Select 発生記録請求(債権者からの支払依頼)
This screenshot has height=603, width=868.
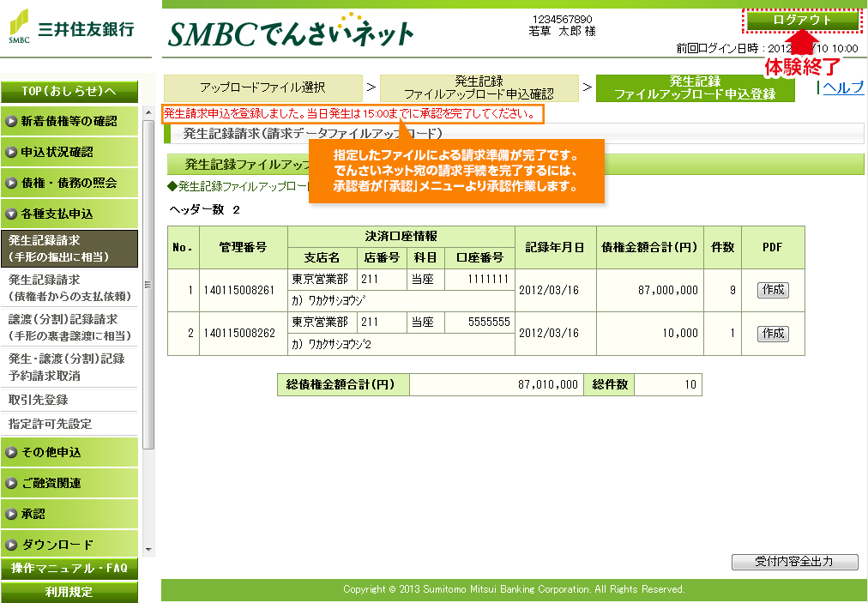[x=69, y=288]
